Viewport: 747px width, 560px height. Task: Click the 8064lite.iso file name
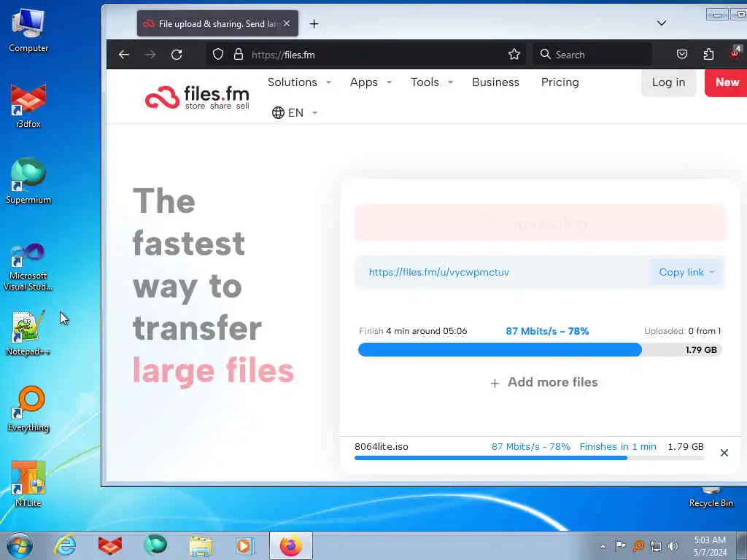381,447
